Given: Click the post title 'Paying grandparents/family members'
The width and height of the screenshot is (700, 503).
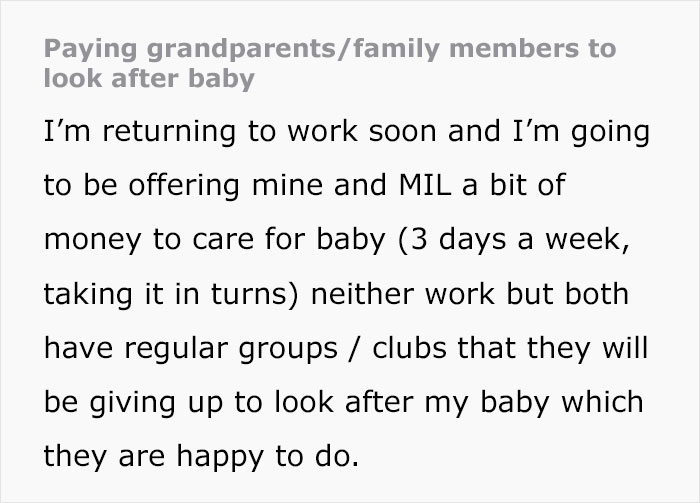Looking at the screenshot, I should point(330,48).
